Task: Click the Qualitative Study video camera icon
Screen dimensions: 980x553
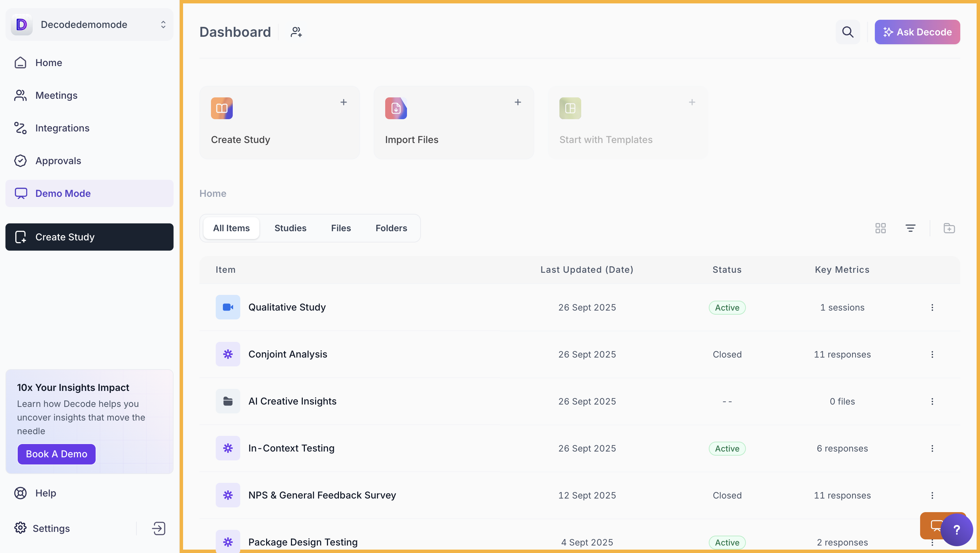Action: [228, 307]
